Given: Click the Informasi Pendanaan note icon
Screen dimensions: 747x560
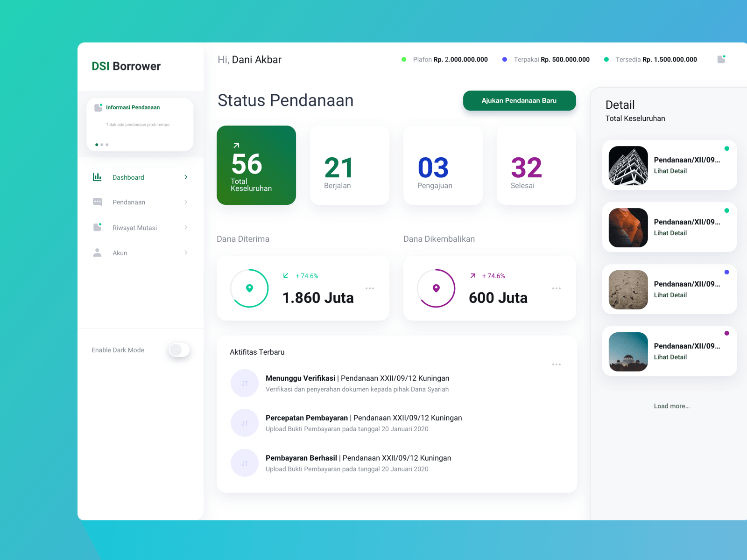Looking at the screenshot, I should 97,107.
